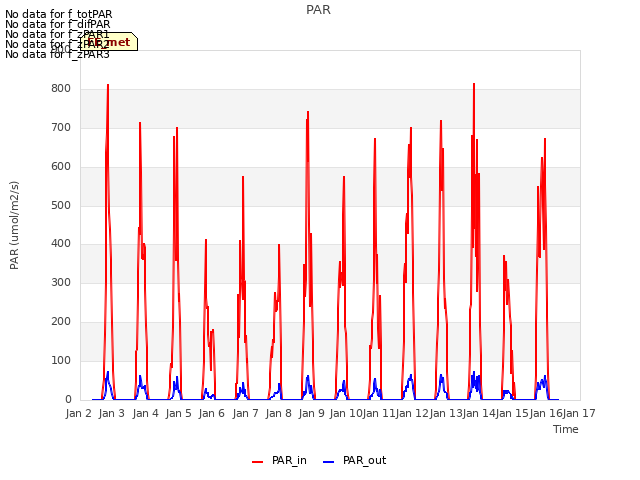Select the Jan 3 x-axis label
The height and width of the screenshot is (480, 640).
[111, 413]
